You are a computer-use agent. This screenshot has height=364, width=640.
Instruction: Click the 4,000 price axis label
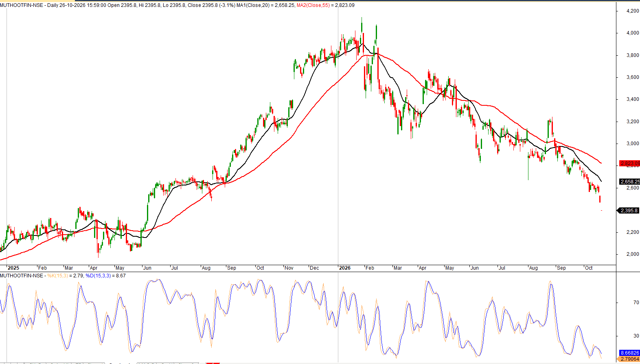633,33
